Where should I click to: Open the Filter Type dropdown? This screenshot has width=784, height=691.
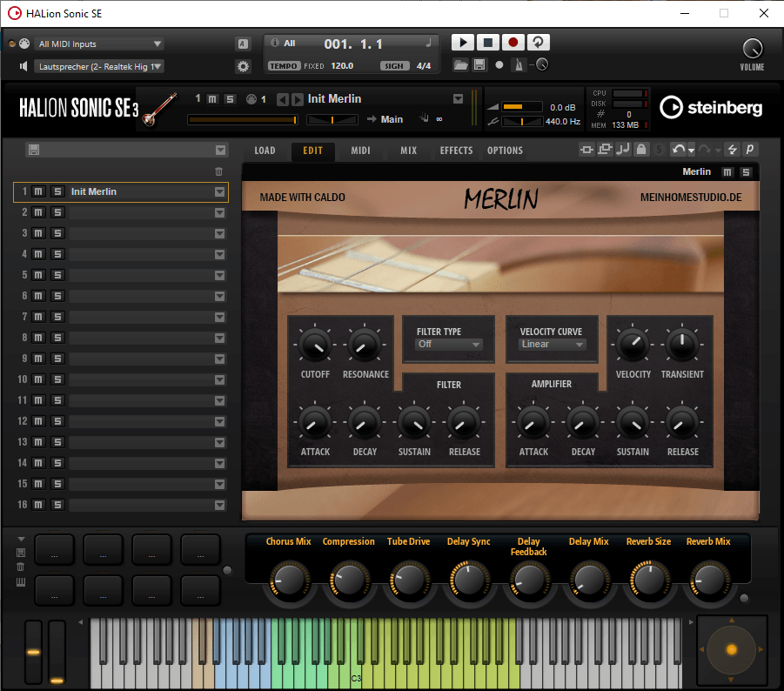tap(448, 345)
